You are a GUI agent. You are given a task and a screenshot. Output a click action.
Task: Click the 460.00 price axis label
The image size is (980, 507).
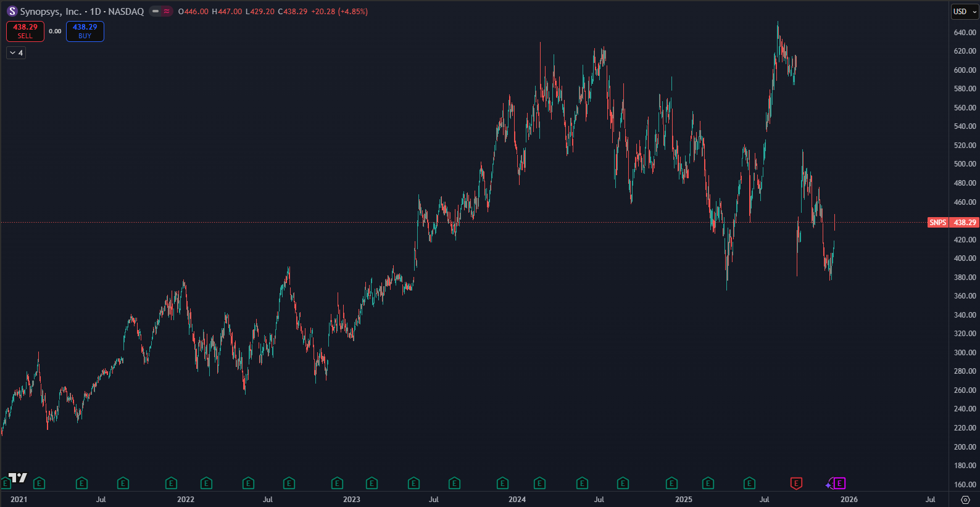965,202
